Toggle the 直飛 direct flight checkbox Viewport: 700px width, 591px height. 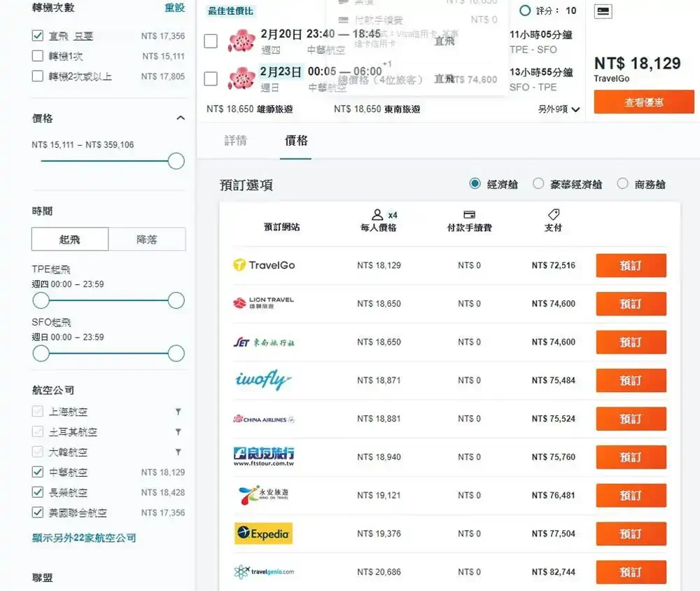pyautogui.click(x=38, y=36)
